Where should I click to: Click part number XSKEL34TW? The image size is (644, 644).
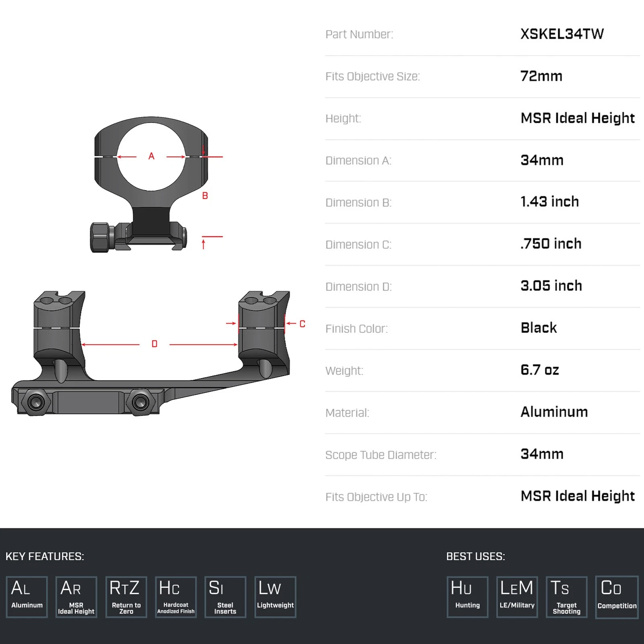click(x=562, y=34)
